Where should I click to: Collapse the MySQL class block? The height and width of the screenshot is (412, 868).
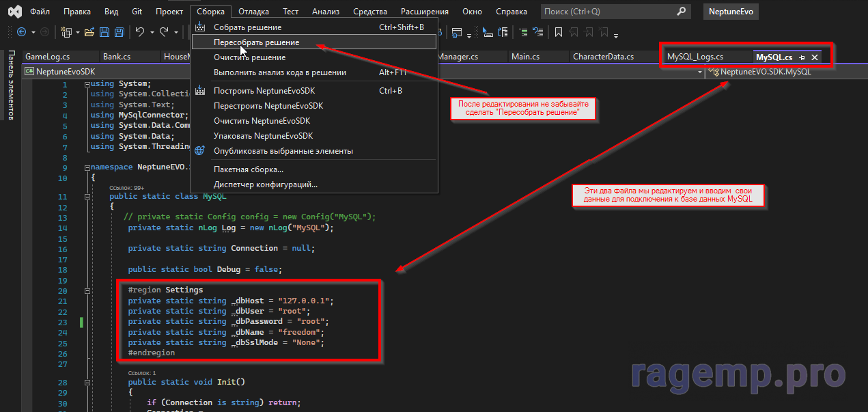(x=87, y=196)
